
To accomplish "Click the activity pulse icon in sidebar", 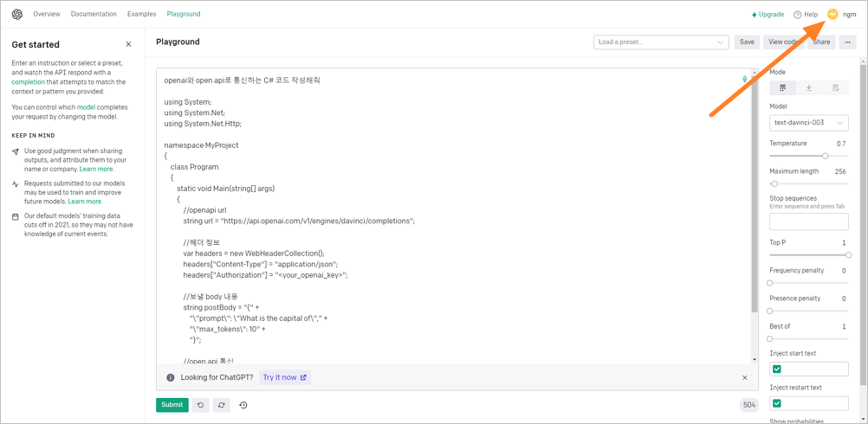I will (16, 183).
